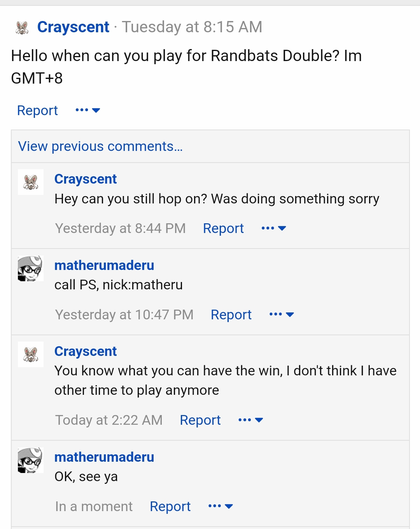
Task: Report the 'call PS, nick:matheru' comment
Action: (x=231, y=315)
